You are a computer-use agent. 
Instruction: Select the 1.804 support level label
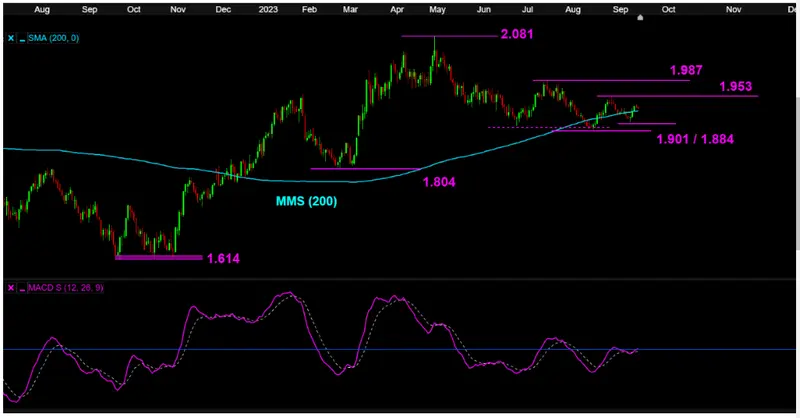click(x=440, y=182)
